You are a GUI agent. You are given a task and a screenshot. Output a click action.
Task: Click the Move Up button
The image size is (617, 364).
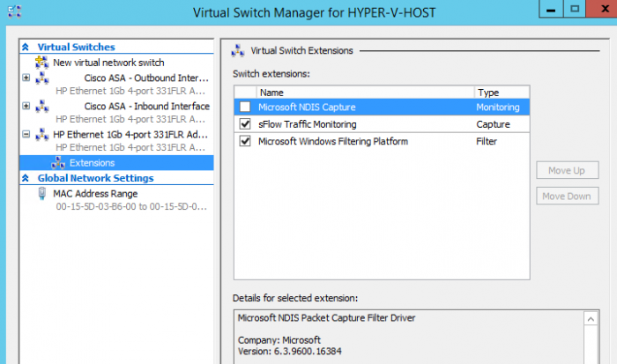[x=567, y=170]
